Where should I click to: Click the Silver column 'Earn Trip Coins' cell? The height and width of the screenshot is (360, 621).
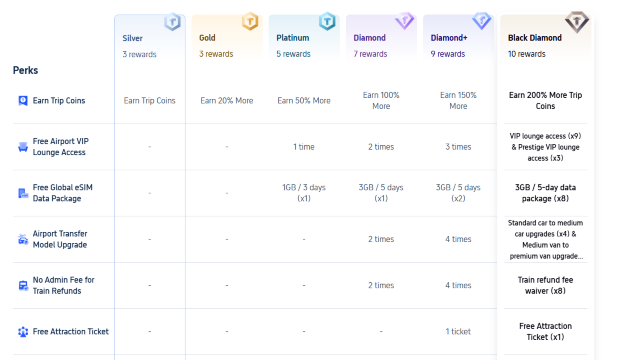coord(149,101)
